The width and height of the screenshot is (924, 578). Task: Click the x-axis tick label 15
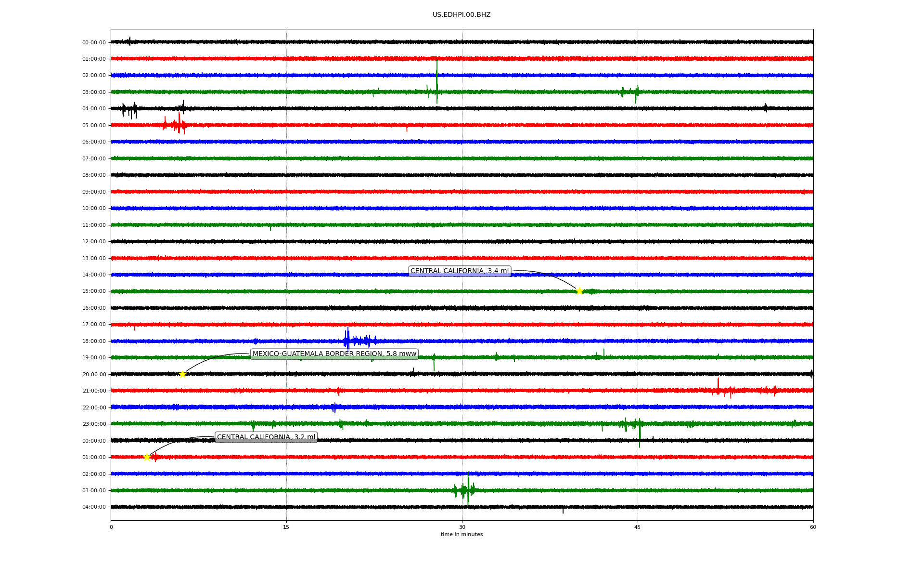click(286, 527)
